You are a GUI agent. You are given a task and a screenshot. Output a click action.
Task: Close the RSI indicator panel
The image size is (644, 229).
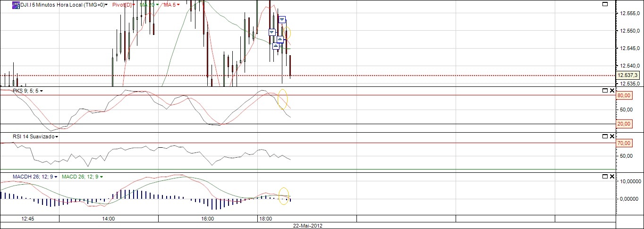click(612, 136)
